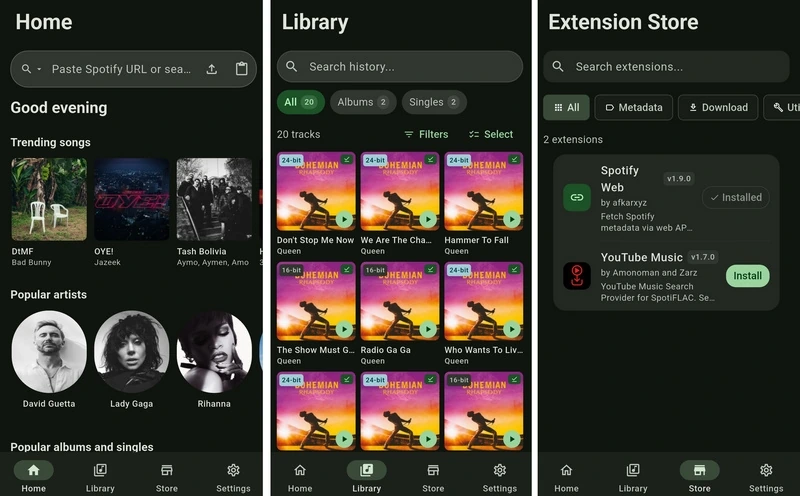The width and height of the screenshot is (800, 496).
Task: Click the 'Popular albums and singles' heading
Action: [x=82, y=447]
